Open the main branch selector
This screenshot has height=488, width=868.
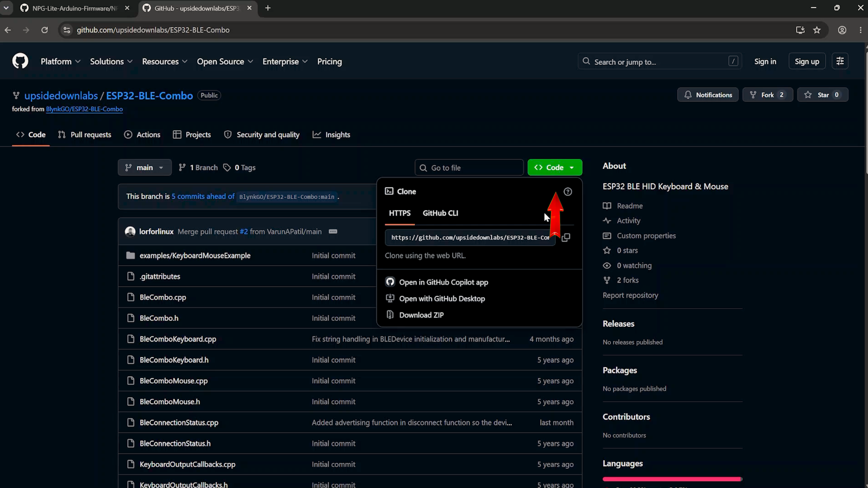tap(145, 167)
